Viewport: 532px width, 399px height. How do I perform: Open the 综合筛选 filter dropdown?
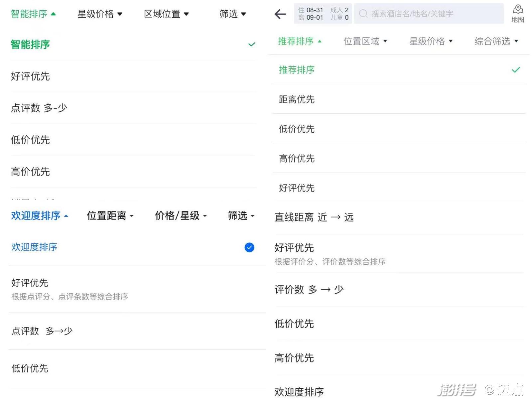click(496, 41)
